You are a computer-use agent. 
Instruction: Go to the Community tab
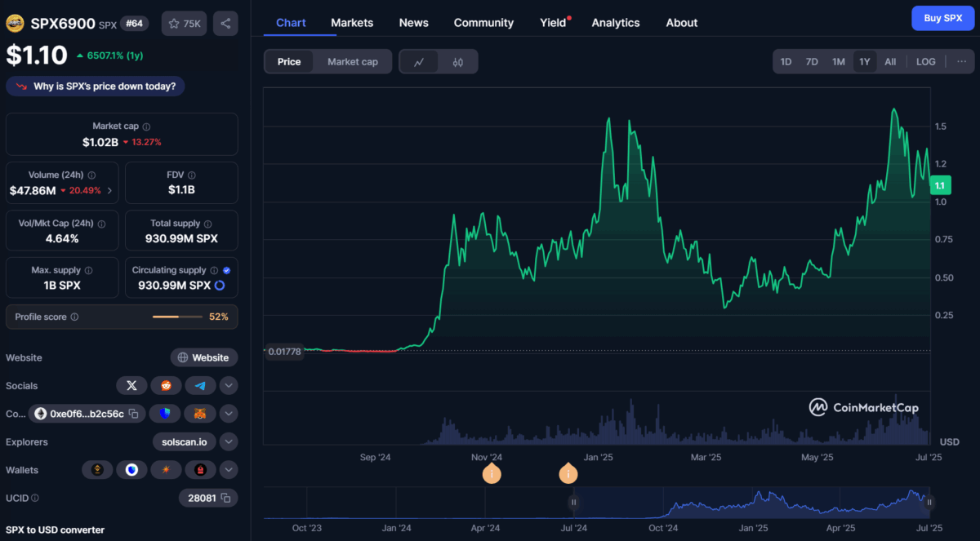click(483, 23)
